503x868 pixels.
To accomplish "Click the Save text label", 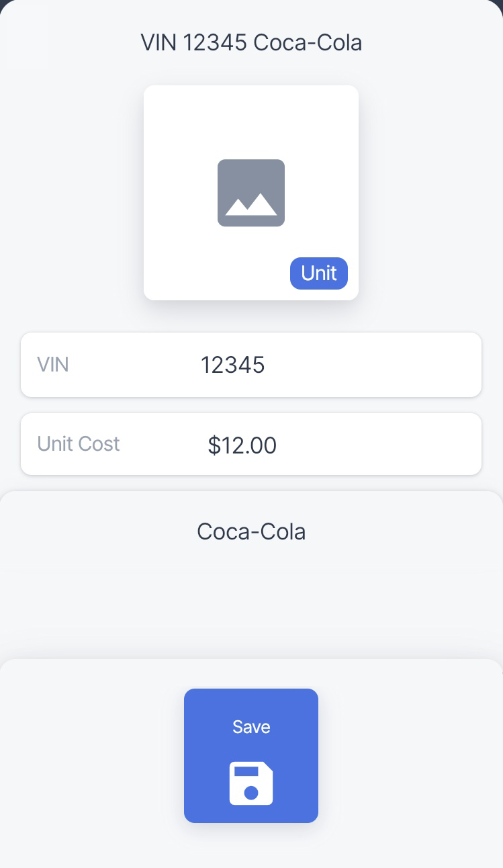I will click(x=251, y=727).
